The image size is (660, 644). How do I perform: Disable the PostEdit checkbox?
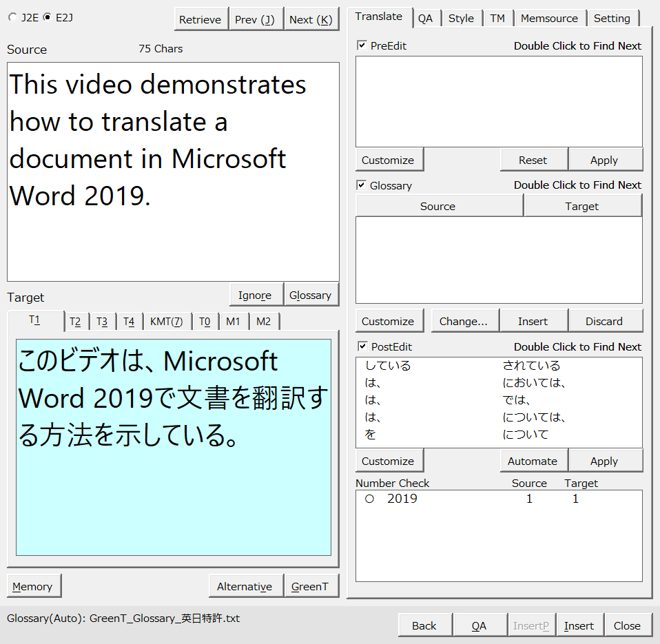[362, 346]
